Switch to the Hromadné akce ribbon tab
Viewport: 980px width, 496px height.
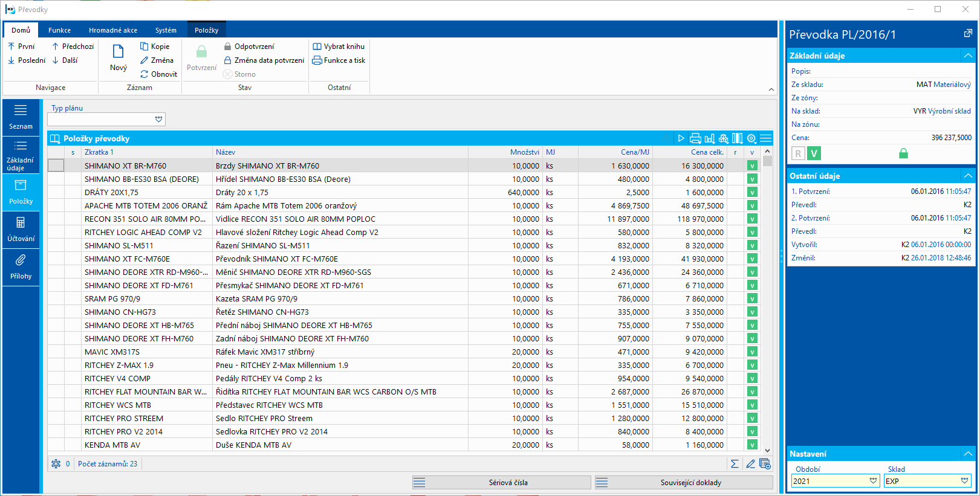click(x=112, y=30)
